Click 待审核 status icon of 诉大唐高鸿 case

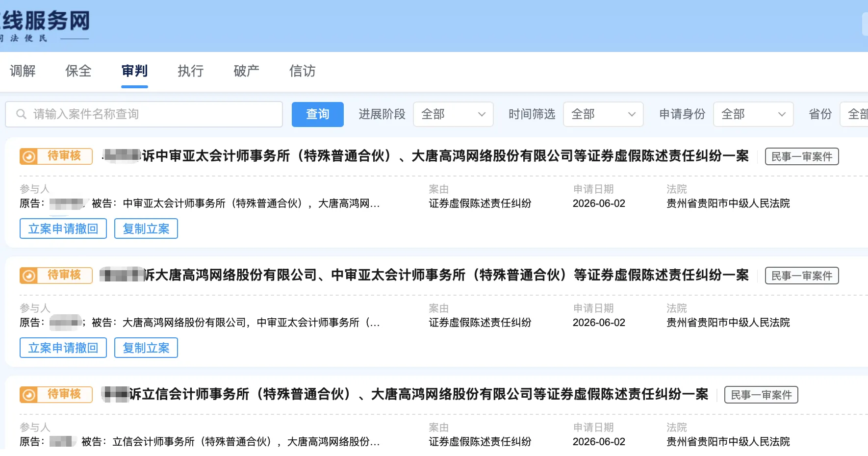[x=28, y=276]
